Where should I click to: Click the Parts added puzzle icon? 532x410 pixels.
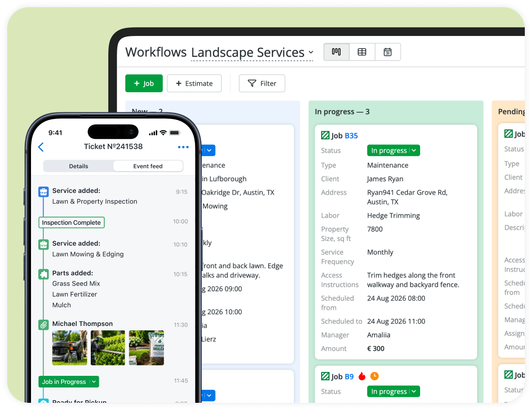(44, 274)
